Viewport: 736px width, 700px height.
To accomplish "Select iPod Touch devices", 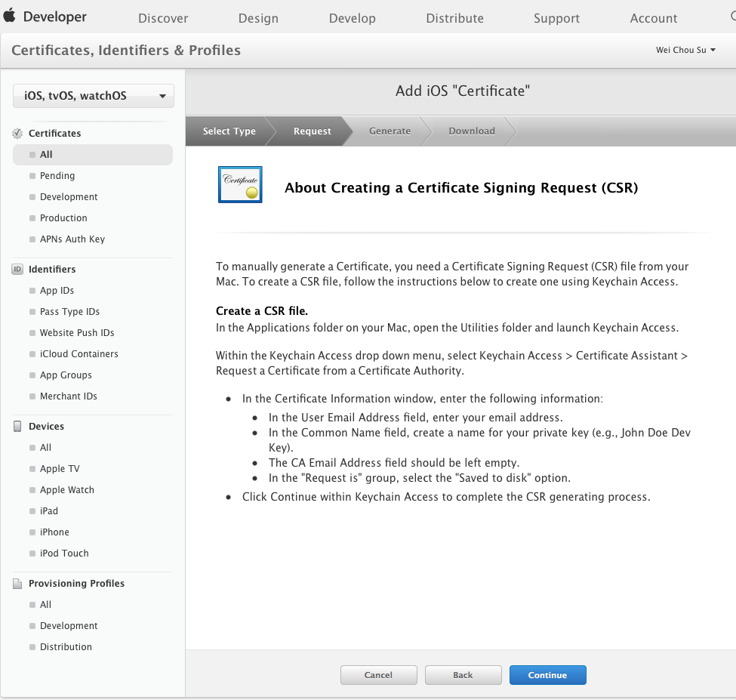I will (64, 553).
